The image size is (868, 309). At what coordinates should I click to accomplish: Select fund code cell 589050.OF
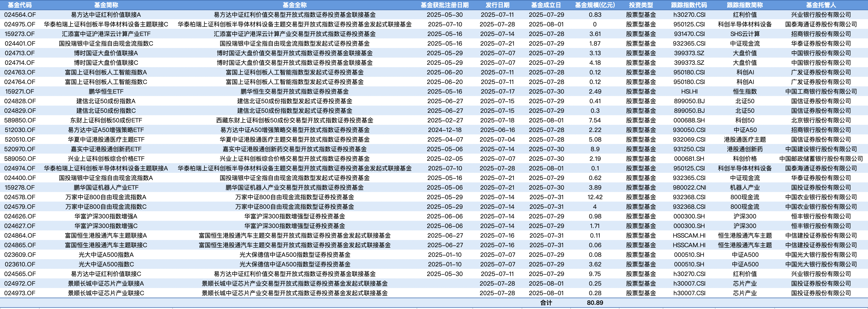point(20,159)
